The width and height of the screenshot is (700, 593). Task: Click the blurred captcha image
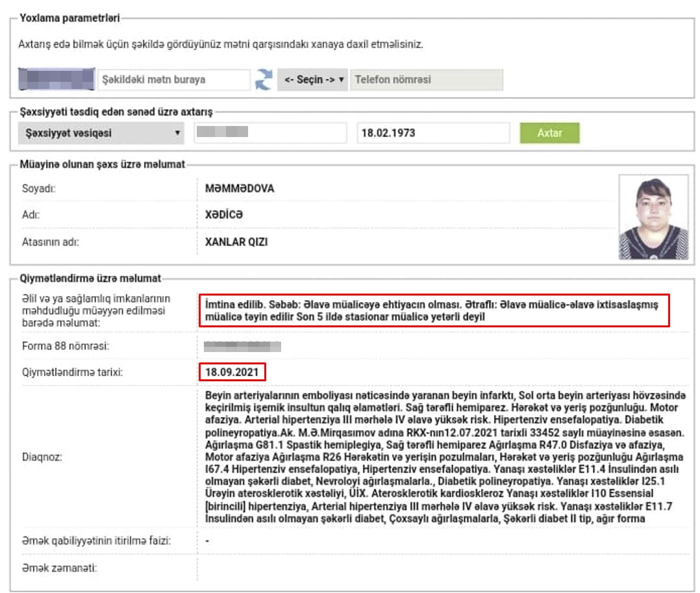click(56, 80)
